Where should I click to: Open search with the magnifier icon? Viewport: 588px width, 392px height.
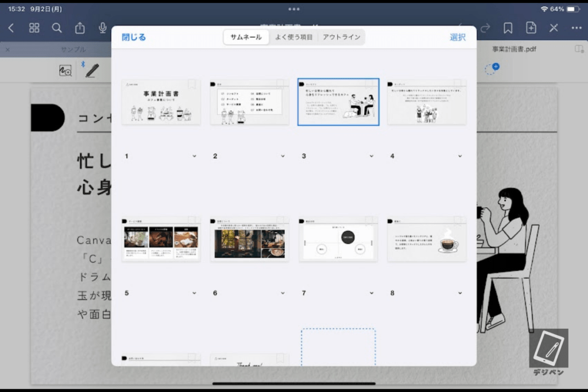point(57,28)
